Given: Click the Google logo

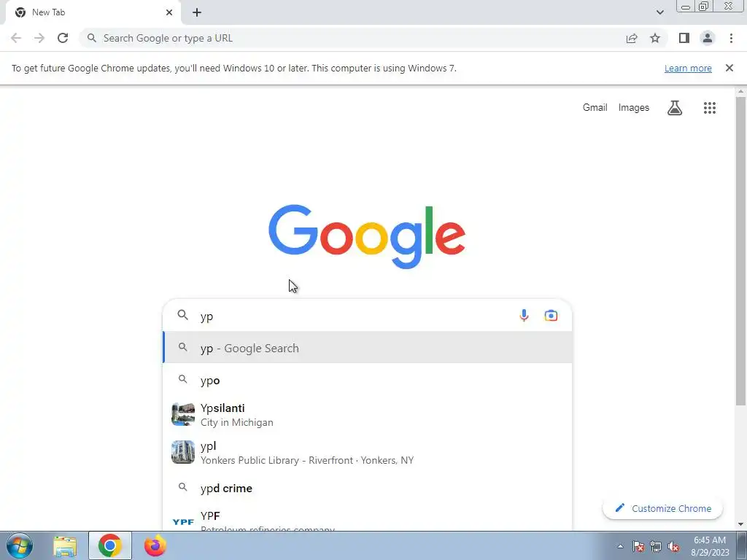Looking at the screenshot, I should pos(367,237).
